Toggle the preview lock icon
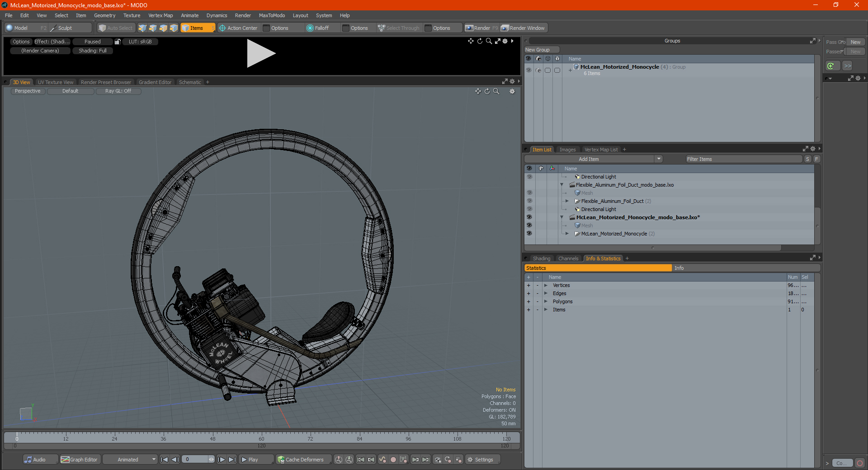Image resolution: width=868 pixels, height=470 pixels. pyautogui.click(x=118, y=42)
